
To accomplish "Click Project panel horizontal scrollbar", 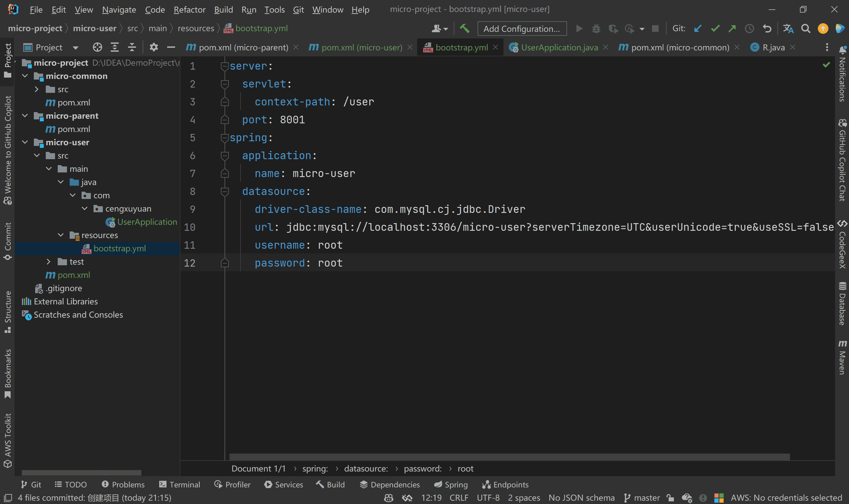I will (82, 473).
